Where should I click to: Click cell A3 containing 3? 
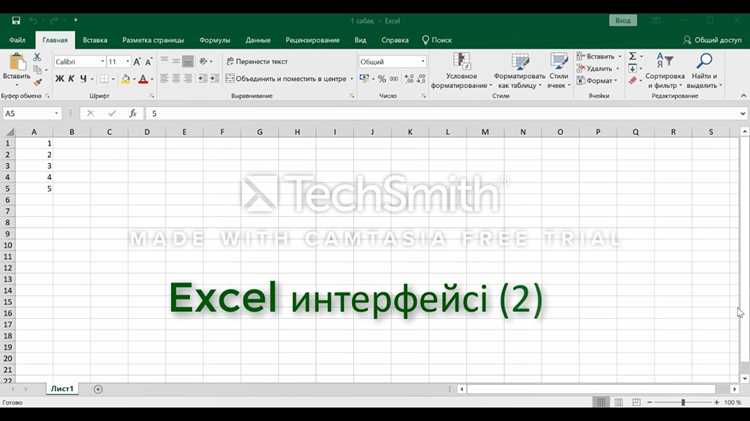tap(34, 166)
